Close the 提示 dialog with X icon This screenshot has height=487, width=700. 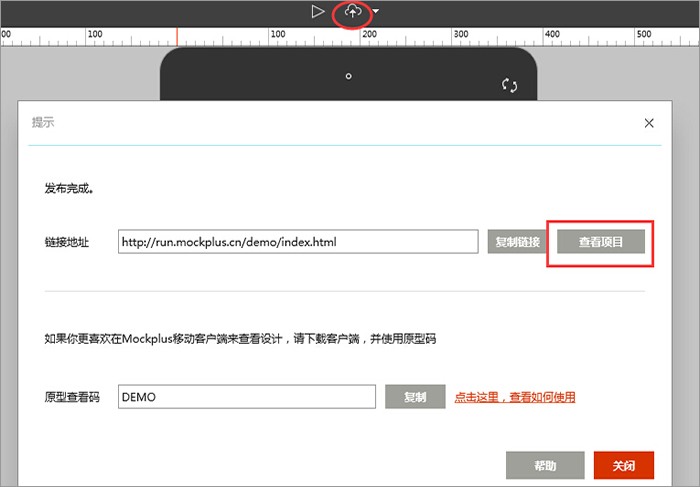649,123
